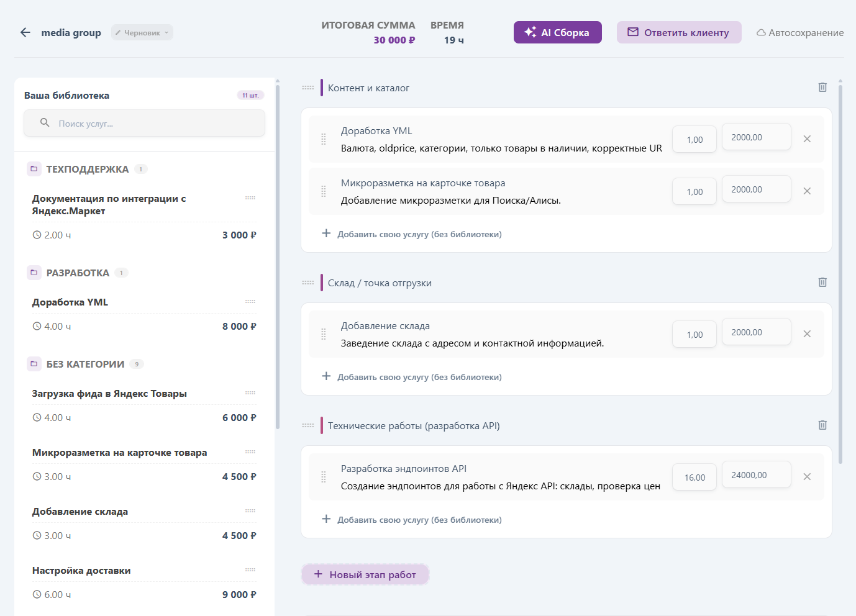This screenshot has width=856, height=616.
Task: Edit stage title Технические работы (разработка API)
Action: [x=414, y=425]
